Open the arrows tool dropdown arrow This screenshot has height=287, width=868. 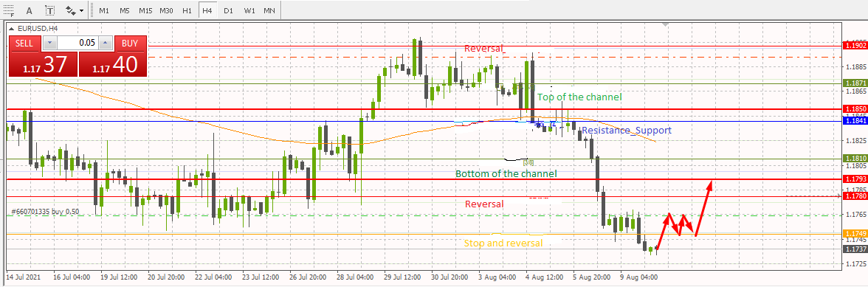coord(82,10)
